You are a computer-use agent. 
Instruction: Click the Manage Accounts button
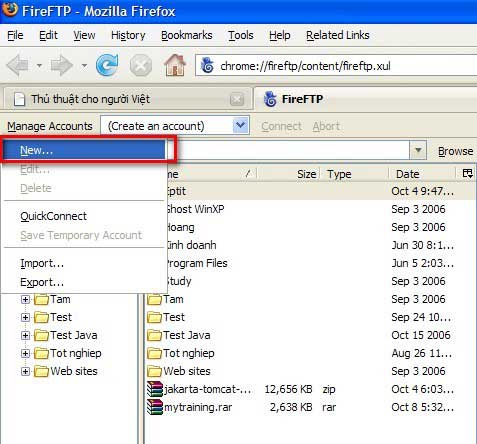[50, 126]
